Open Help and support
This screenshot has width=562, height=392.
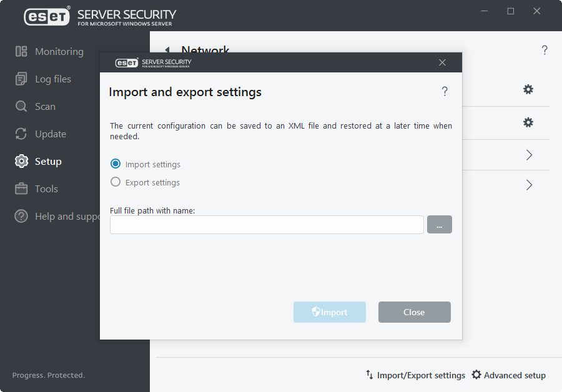69,216
